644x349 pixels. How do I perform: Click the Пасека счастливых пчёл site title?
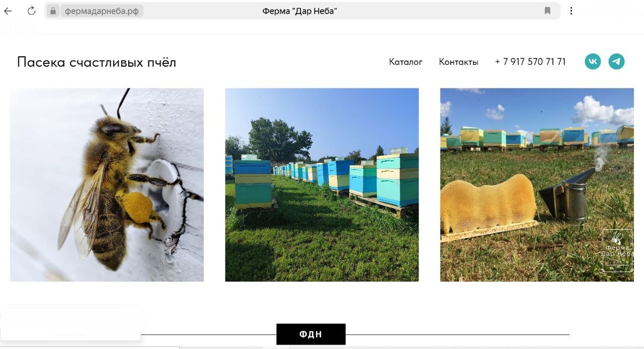pos(97,62)
